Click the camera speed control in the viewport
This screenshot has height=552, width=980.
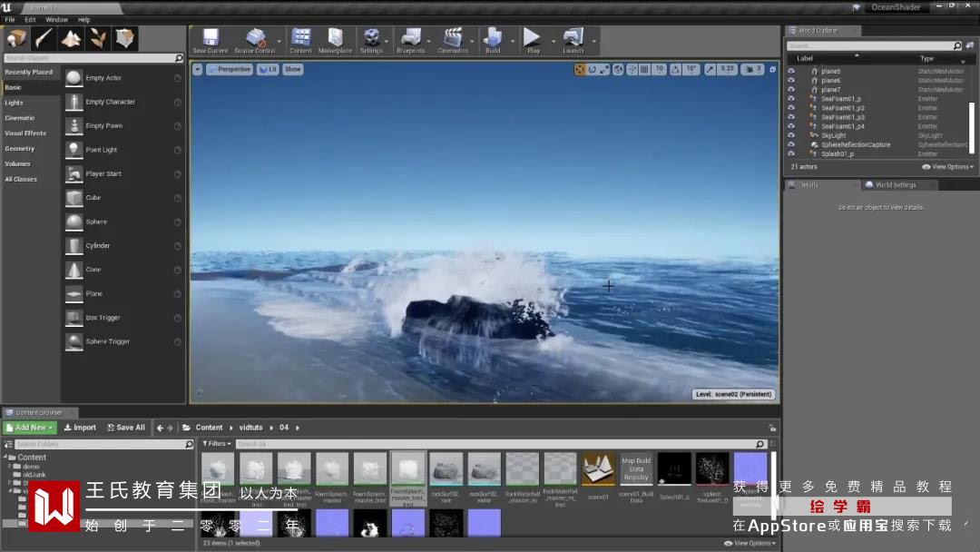[752, 69]
